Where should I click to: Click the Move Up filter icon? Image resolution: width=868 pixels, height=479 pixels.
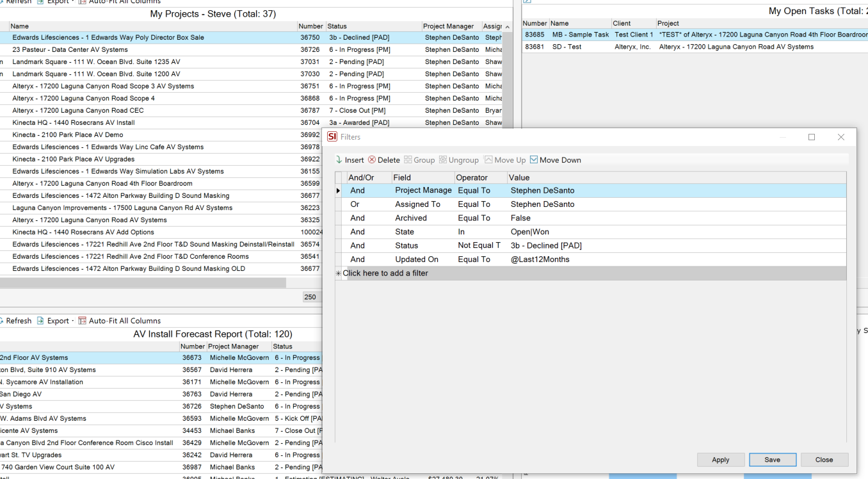coord(488,160)
